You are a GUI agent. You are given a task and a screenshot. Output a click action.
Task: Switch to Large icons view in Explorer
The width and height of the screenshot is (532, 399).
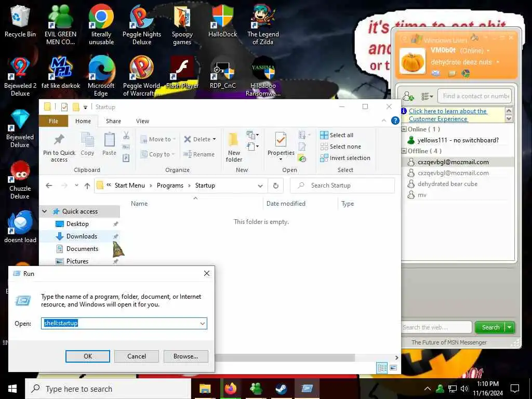(393, 368)
